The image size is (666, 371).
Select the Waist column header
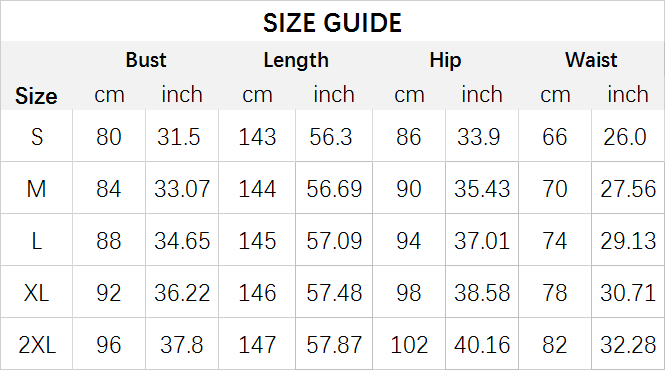[591, 60]
